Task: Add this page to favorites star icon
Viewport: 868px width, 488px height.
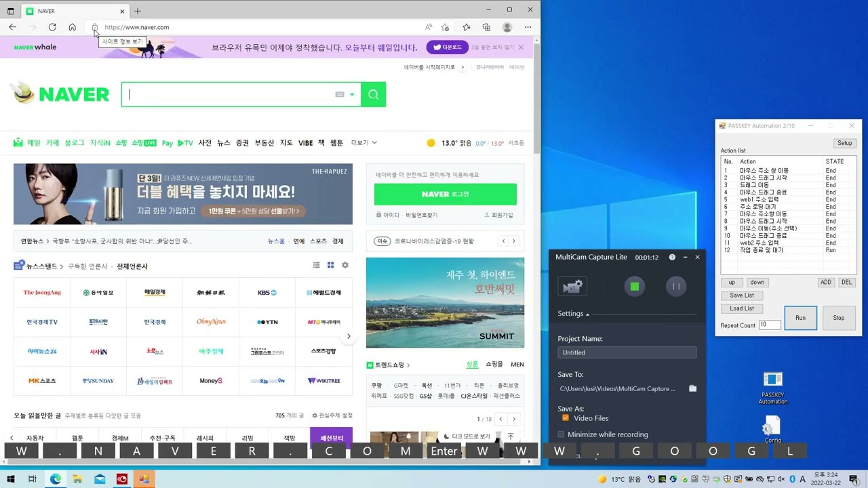Action: coord(445,27)
